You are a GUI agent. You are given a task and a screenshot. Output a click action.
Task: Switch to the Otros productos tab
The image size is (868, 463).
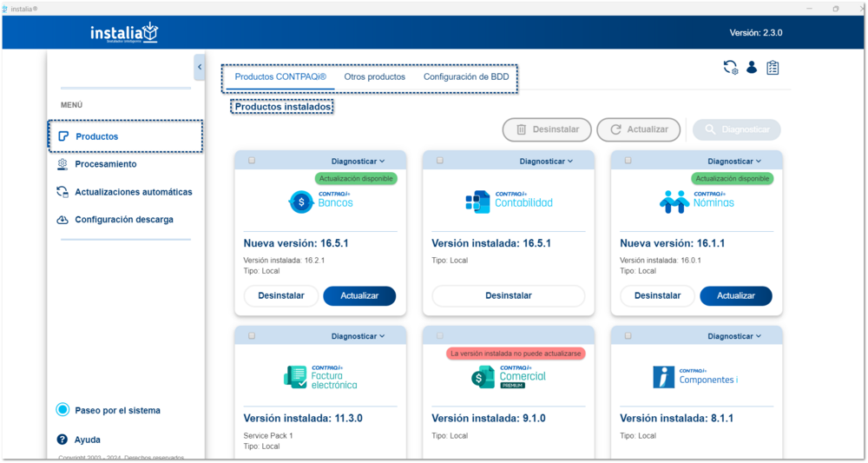(374, 77)
